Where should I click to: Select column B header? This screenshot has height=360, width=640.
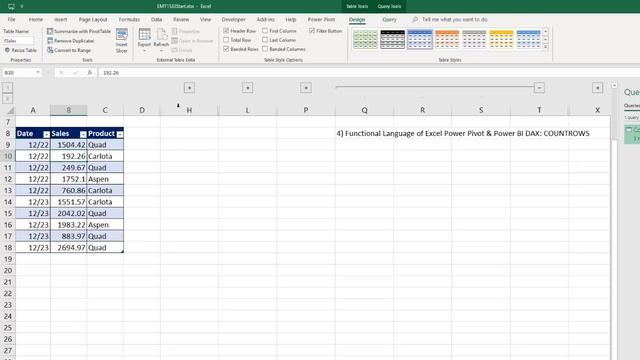[69, 110]
